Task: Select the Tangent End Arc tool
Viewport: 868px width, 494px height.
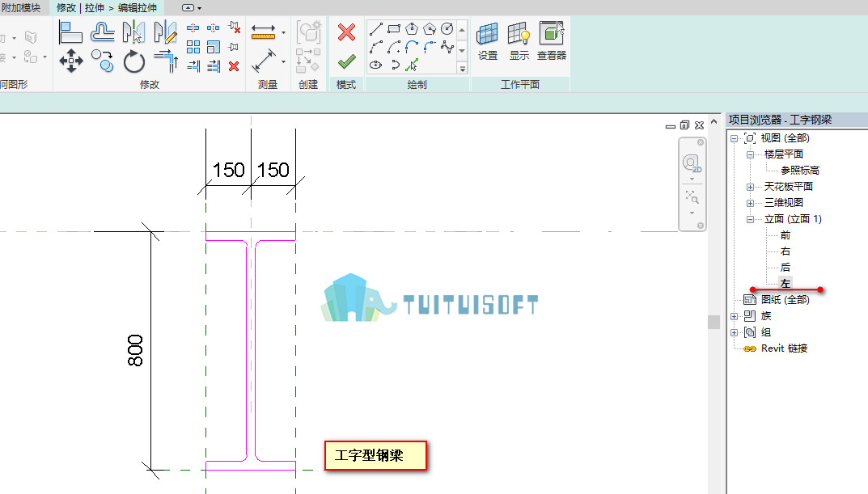Action: point(412,47)
